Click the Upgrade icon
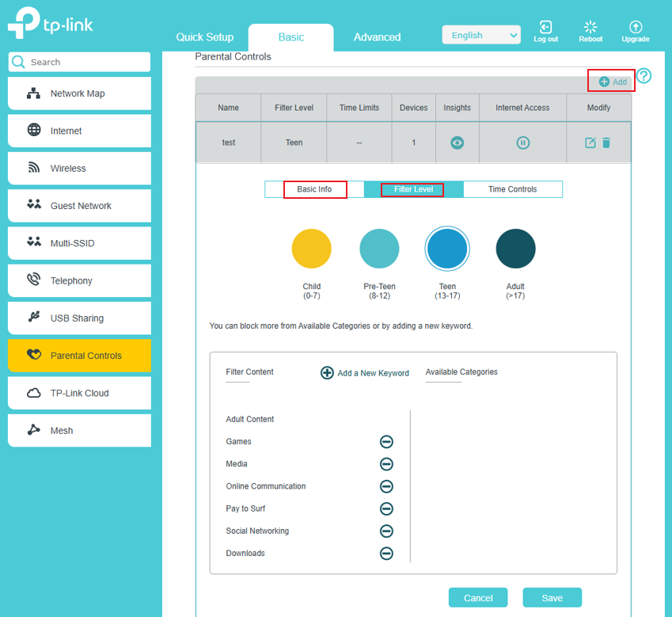672x617 pixels. [635, 28]
